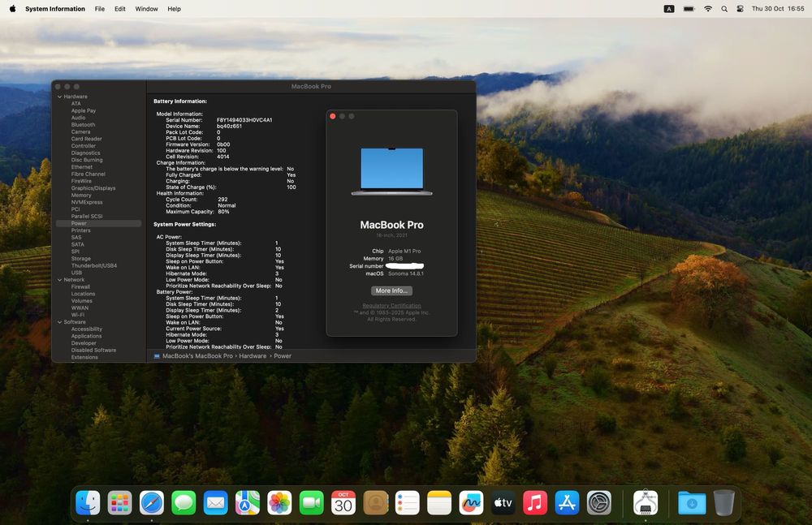
Task: Open Launchpad in the Dock
Action: [x=119, y=503]
